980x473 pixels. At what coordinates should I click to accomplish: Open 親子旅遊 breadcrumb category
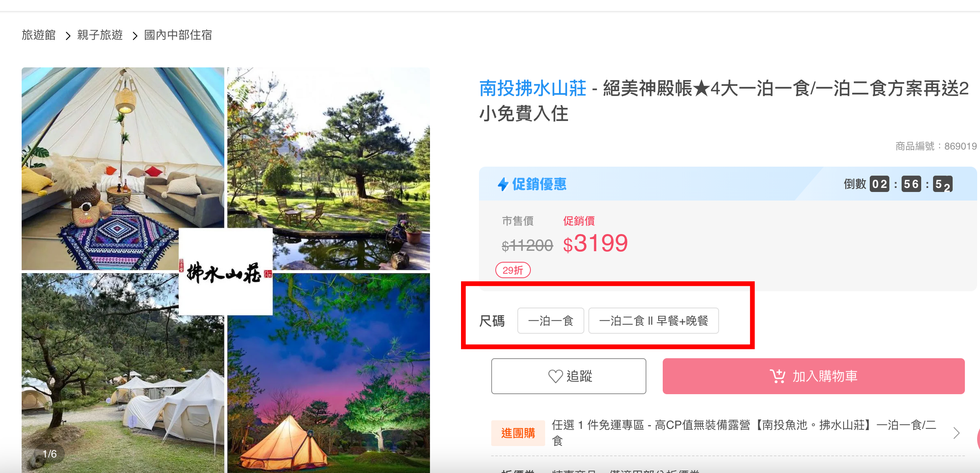100,35
